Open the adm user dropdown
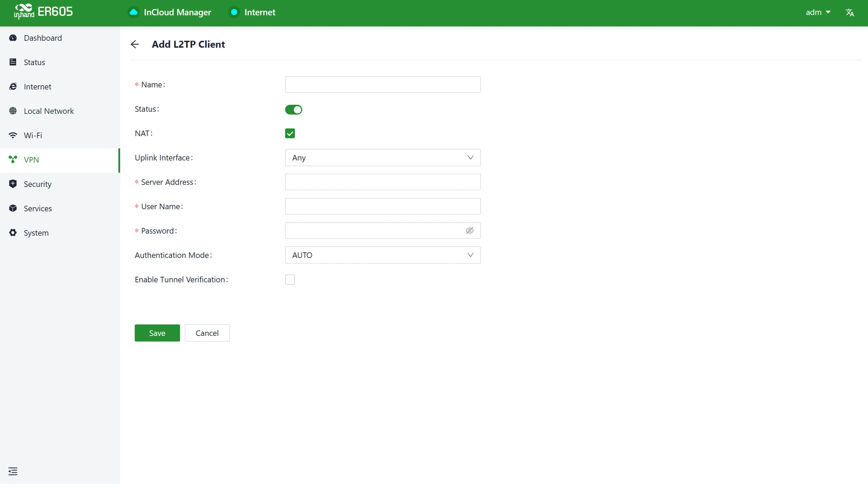The height and width of the screenshot is (487, 868). (x=818, y=13)
